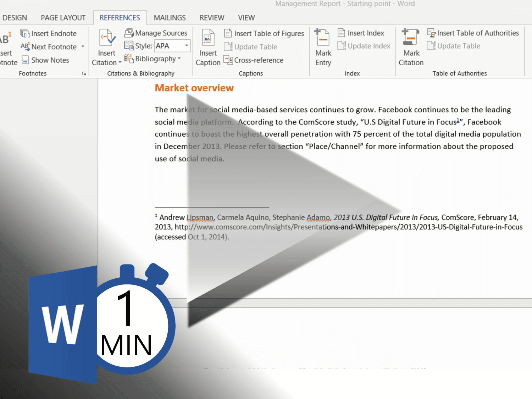Click the footnote reference 1 after Focus
The width and height of the screenshot is (532, 399).
[458, 120]
